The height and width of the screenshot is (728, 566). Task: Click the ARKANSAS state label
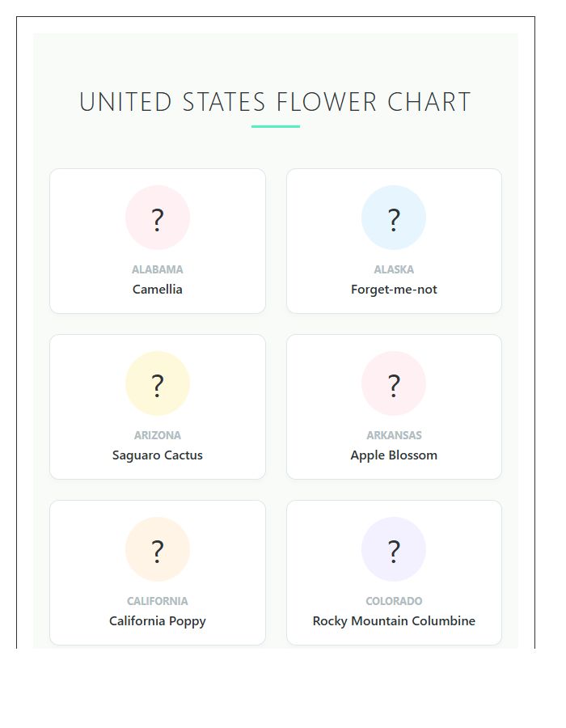point(394,435)
